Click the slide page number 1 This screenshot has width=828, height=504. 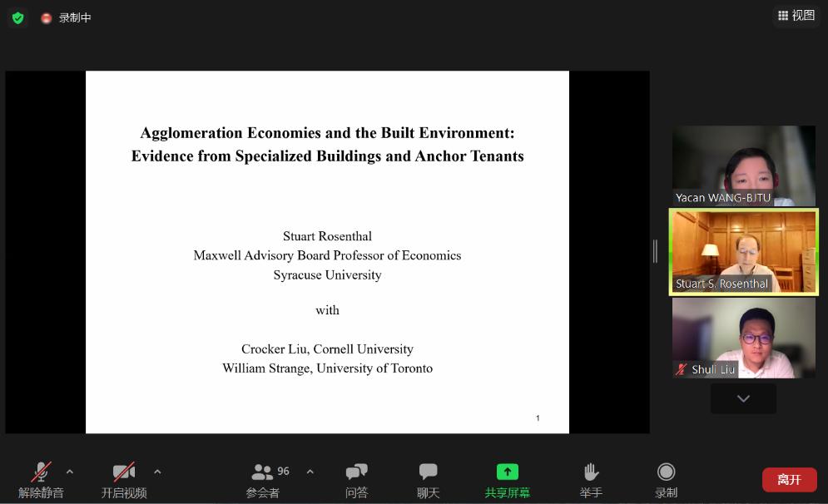click(538, 418)
